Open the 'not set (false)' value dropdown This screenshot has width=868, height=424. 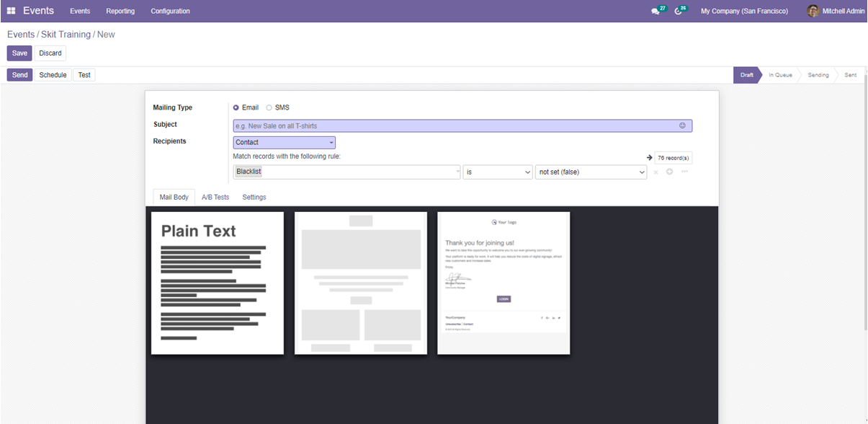click(x=591, y=172)
